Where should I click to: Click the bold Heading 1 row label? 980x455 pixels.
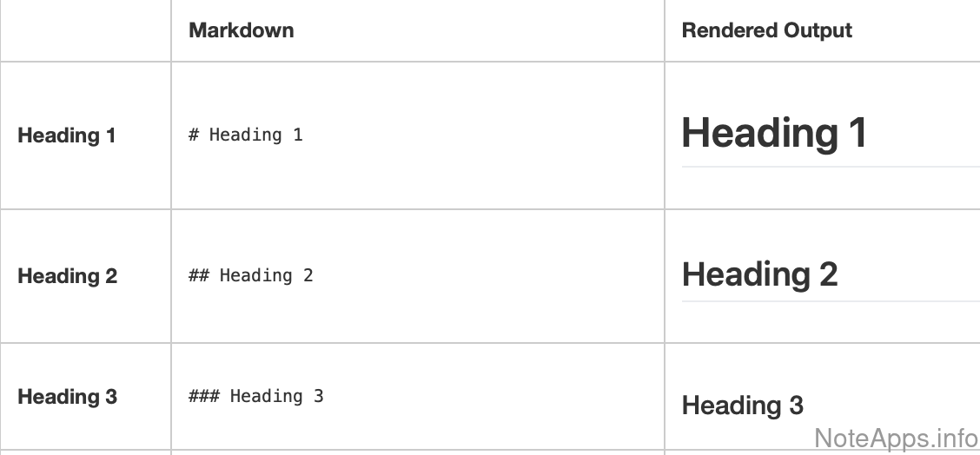pyautogui.click(x=67, y=135)
